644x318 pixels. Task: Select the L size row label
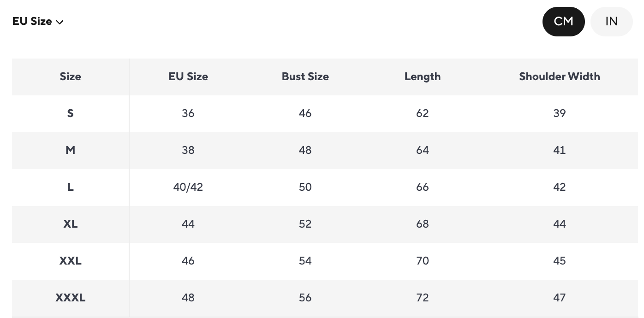click(70, 187)
